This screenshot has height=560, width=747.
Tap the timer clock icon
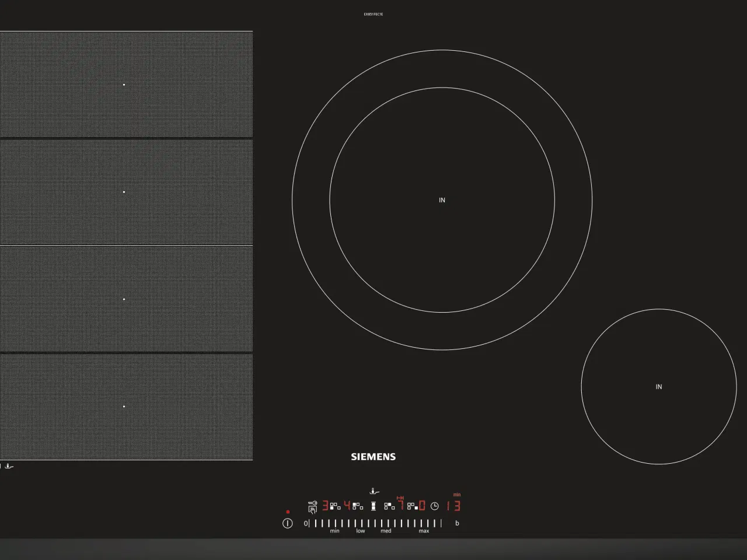[434, 506]
